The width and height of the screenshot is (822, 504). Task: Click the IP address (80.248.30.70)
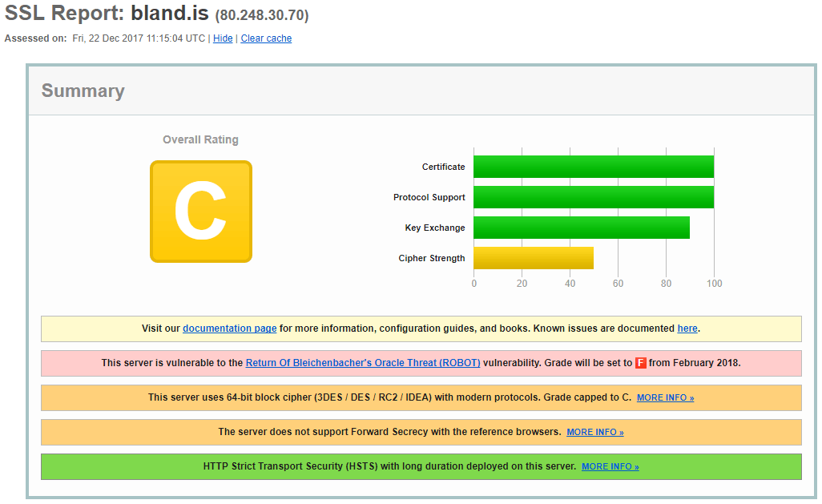[x=262, y=15]
